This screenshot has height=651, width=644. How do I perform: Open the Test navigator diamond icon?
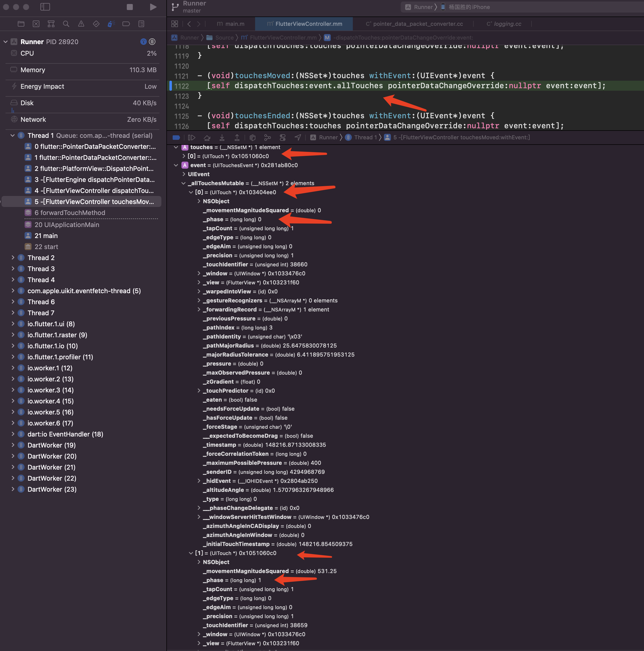point(96,24)
